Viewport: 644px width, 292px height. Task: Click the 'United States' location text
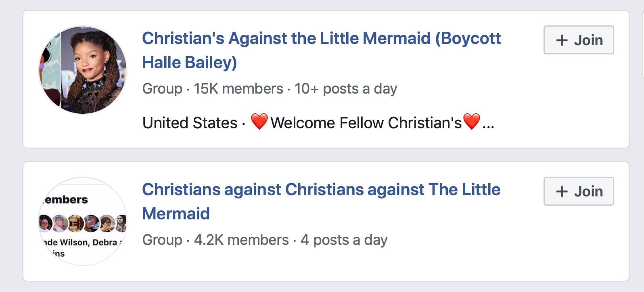pyautogui.click(x=190, y=123)
